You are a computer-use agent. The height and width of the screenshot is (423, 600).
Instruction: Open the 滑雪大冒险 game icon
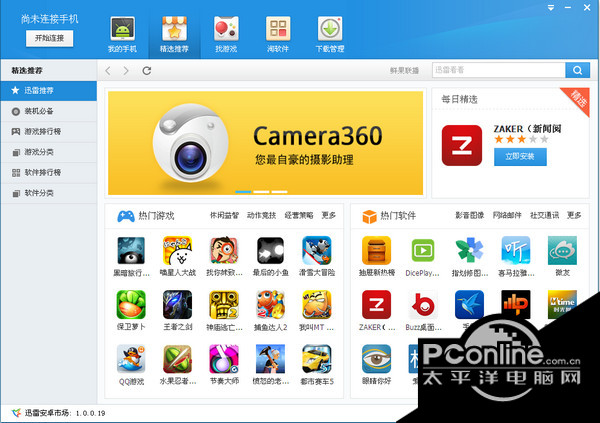click(317, 251)
